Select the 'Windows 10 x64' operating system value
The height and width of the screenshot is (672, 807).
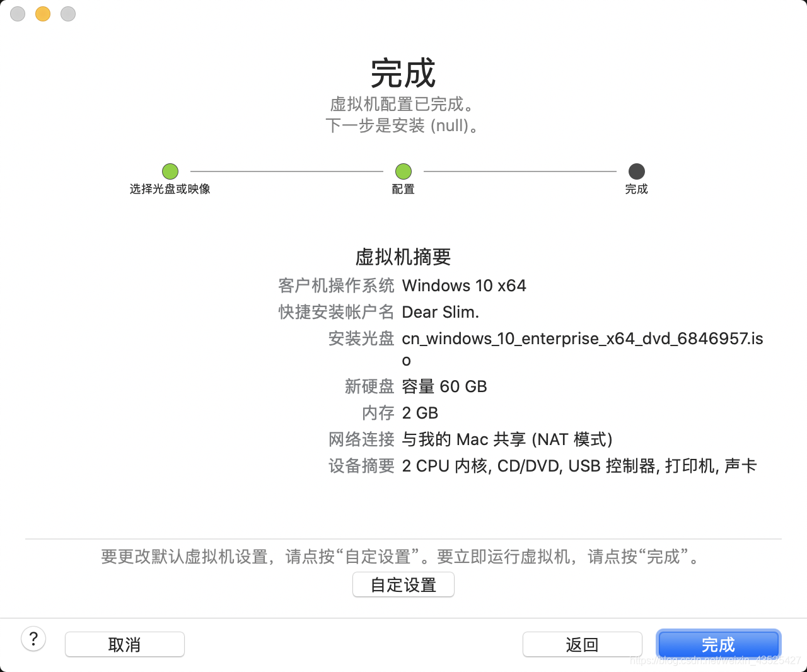tap(464, 286)
